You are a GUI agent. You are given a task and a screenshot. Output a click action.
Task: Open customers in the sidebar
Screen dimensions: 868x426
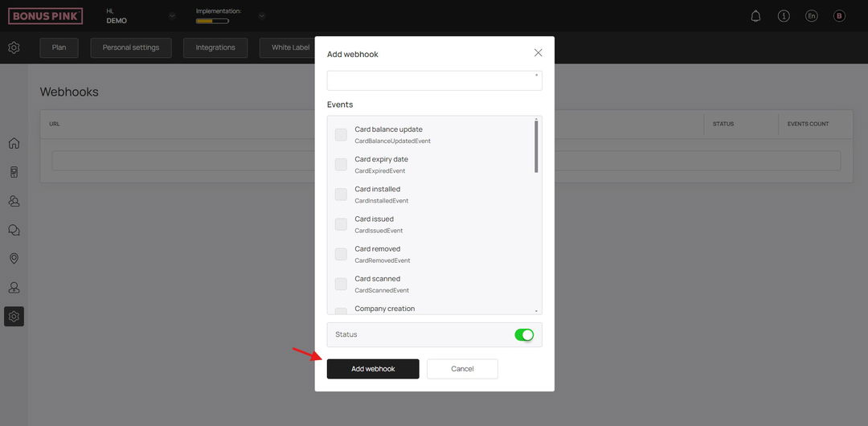click(14, 200)
